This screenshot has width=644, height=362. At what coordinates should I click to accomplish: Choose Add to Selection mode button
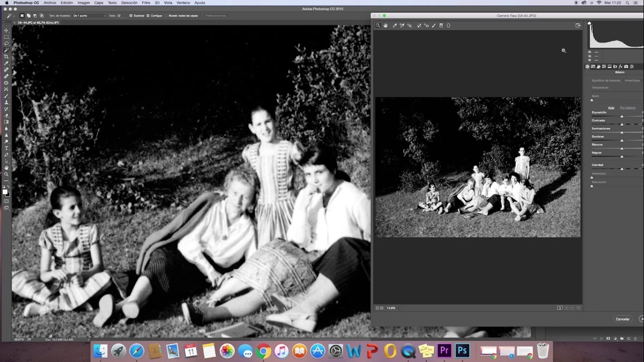click(x=29, y=16)
